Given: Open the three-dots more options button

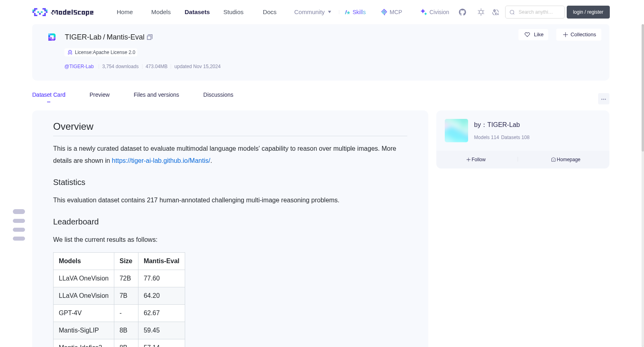Looking at the screenshot, I should [604, 99].
